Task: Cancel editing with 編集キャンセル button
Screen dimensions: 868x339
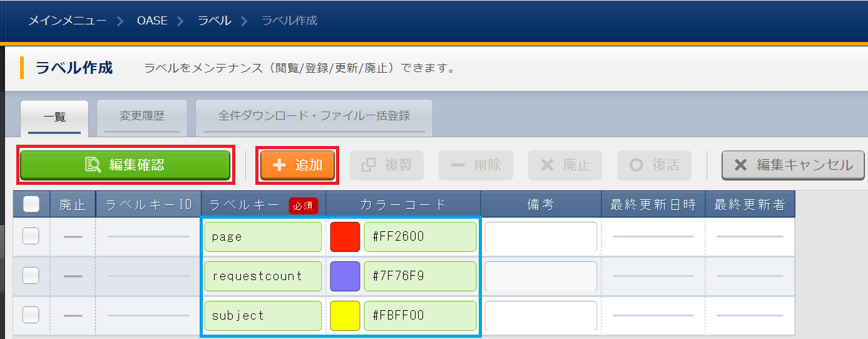Action: point(793,165)
